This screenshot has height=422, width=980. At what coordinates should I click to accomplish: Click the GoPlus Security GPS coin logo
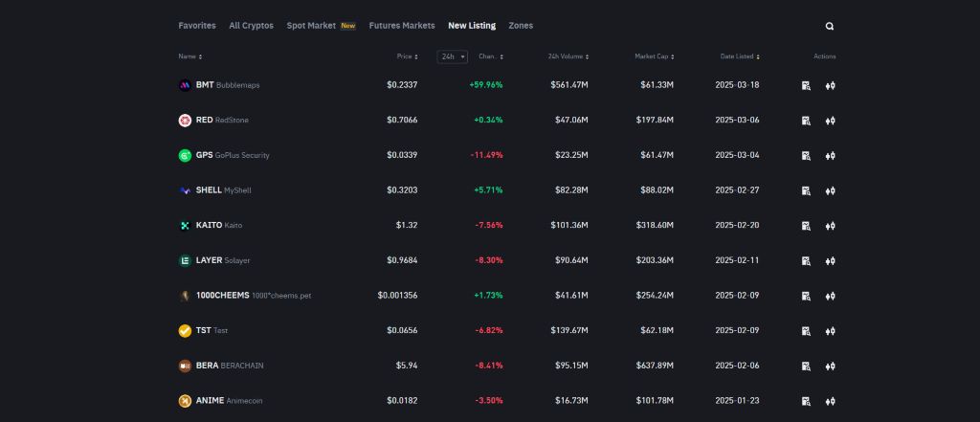(185, 156)
